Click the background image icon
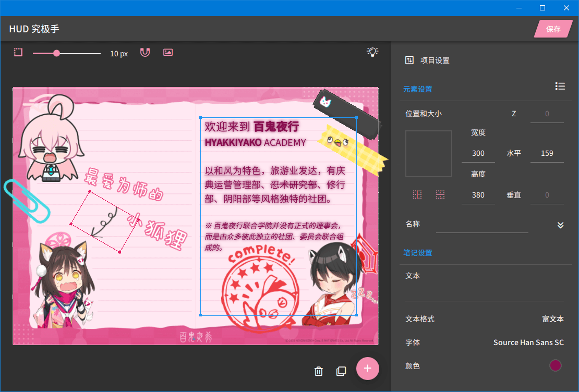579x392 pixels. (168, 53)
